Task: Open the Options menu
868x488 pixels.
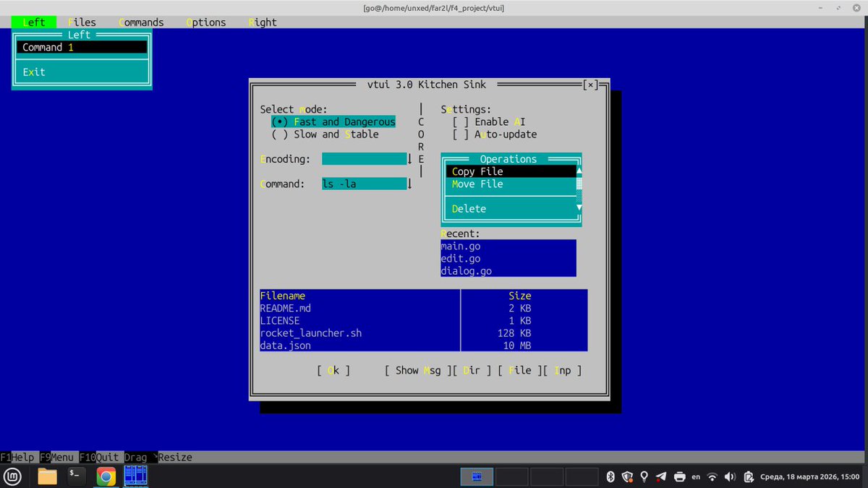Action: (206, 22)
